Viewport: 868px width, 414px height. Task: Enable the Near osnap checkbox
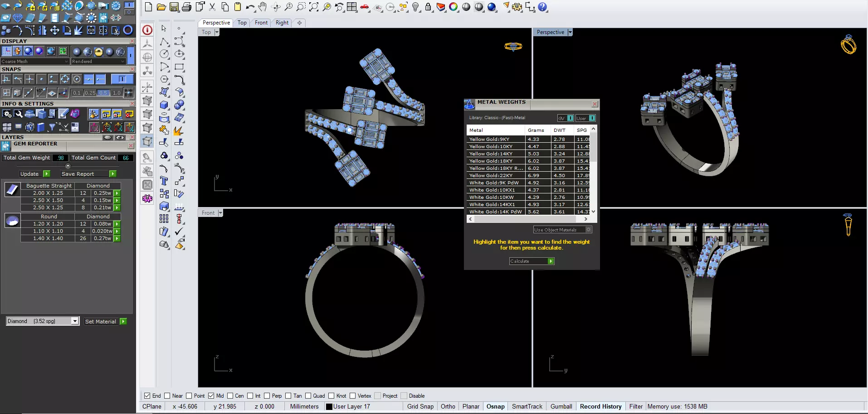tap(167, 395)
